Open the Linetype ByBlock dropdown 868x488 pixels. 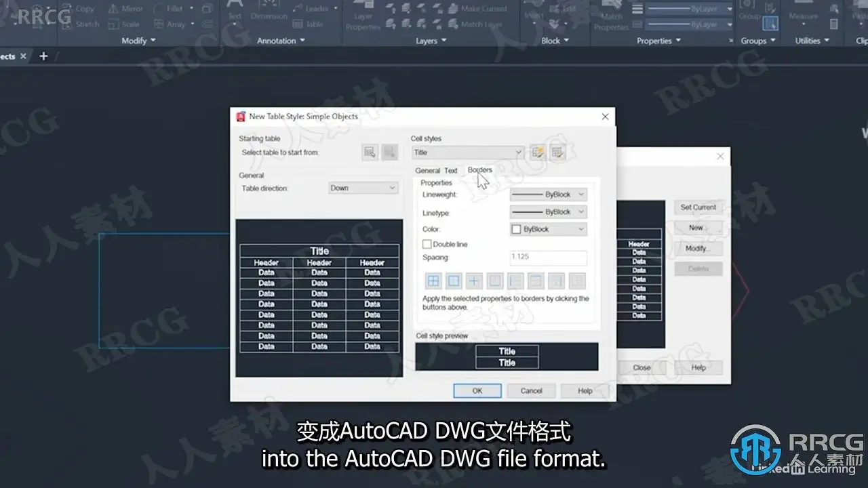click(548, 212)
